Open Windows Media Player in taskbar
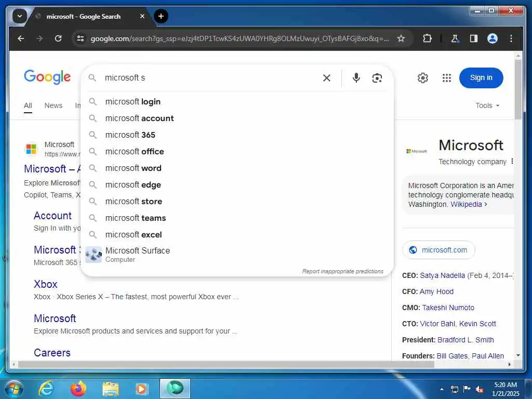The image size is (532, 399). pos(141,389)
